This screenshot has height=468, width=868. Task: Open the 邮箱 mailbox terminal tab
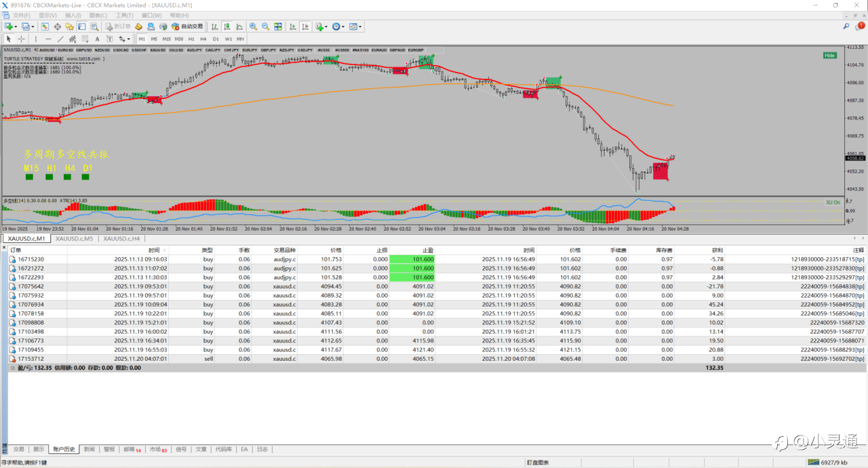pos(132,449)
